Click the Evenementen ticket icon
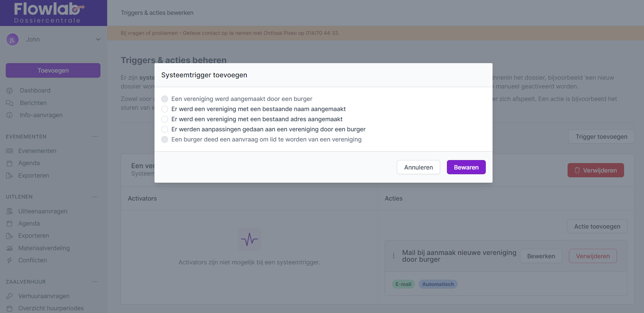This screenshot has height=313, width=644. pyautogui.click(x=9, y=151)
